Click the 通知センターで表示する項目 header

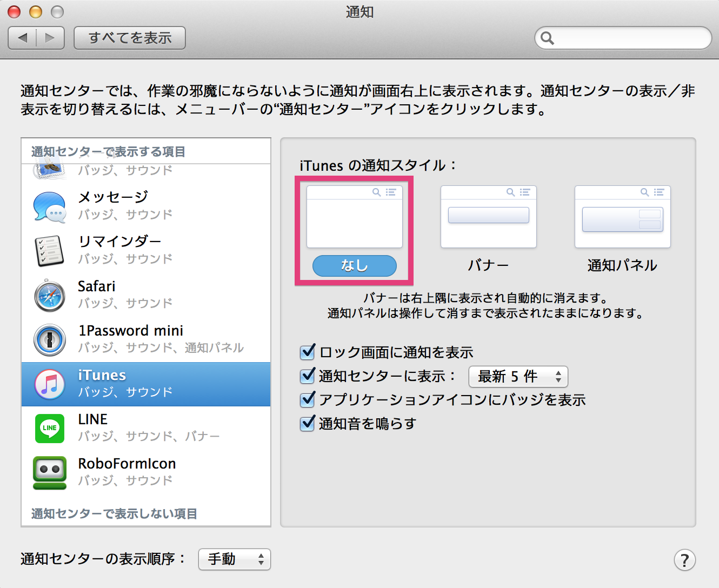[108, 152]
